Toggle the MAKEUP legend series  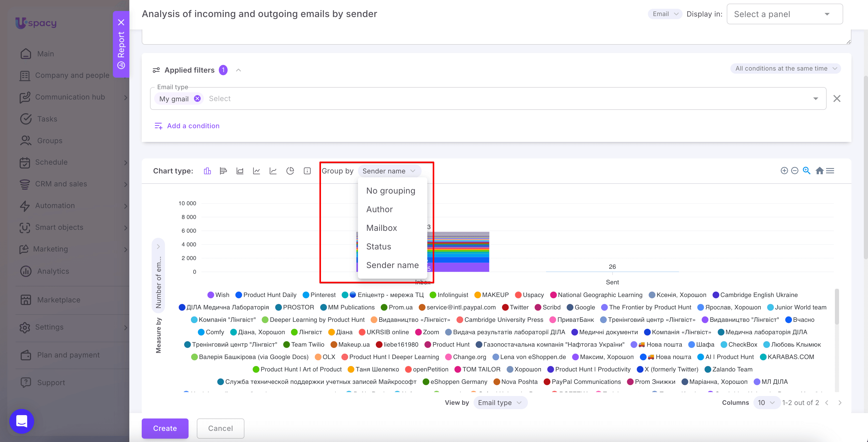tap(491, 295)
